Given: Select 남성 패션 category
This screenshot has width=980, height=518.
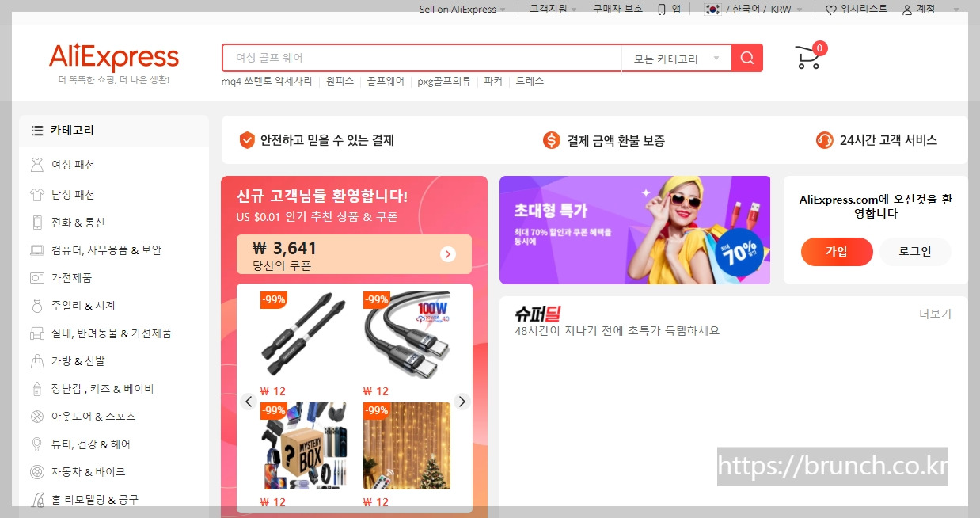Looking at the screenshot, I should pyautogui.click(x=73, y=195).
